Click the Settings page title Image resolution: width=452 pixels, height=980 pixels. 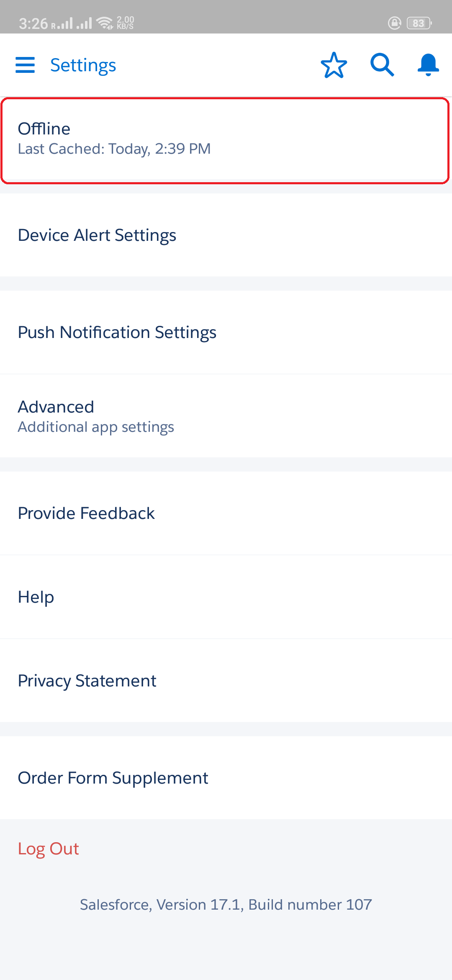click(83, 65)
